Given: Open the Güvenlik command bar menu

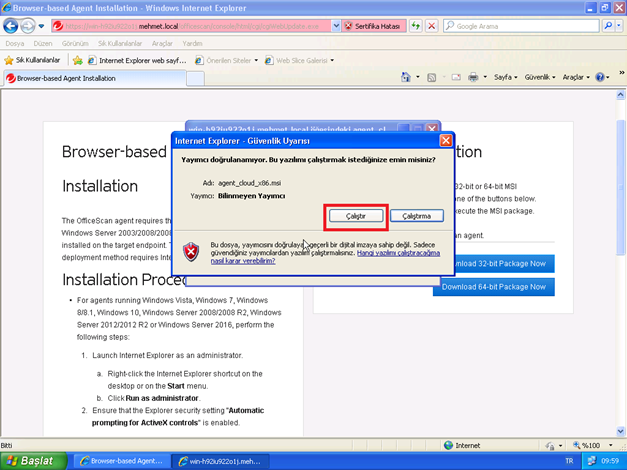Looking at the screenshot, I should point(540,77).
